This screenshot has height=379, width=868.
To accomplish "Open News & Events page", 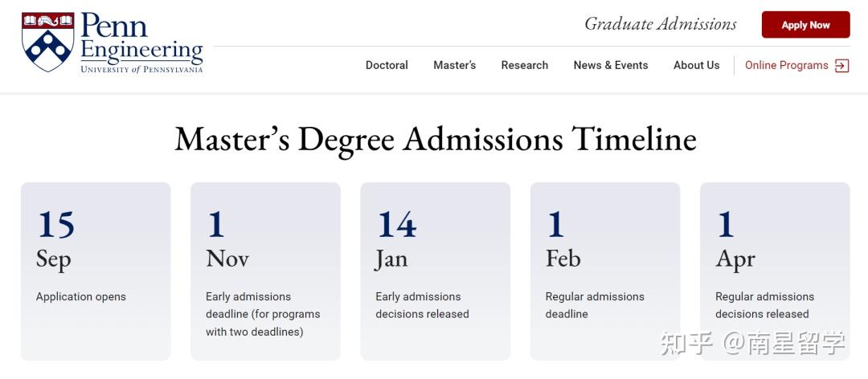I will (x=610, y=65).
